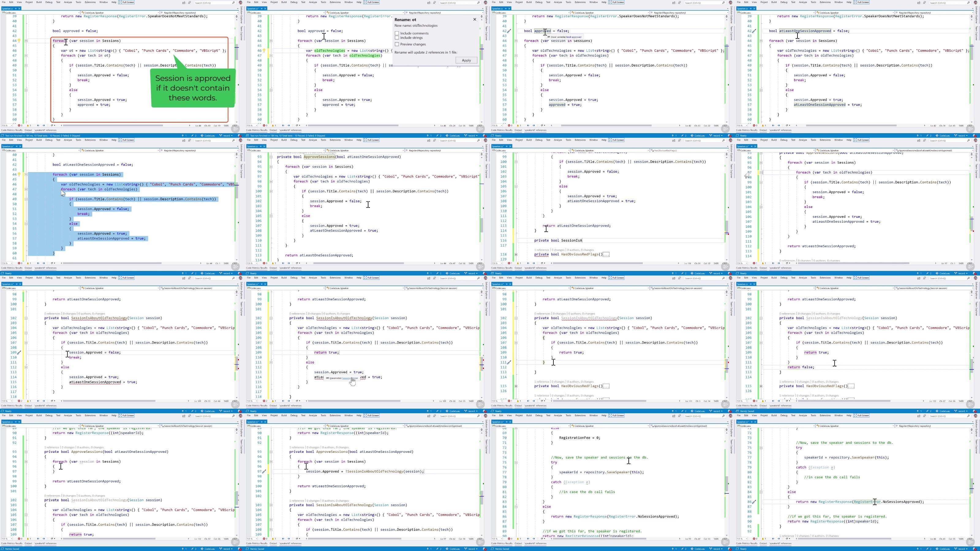
Task: Open the Extensions menu in the blue selected foreach window
Action: (x=90, y=140)
